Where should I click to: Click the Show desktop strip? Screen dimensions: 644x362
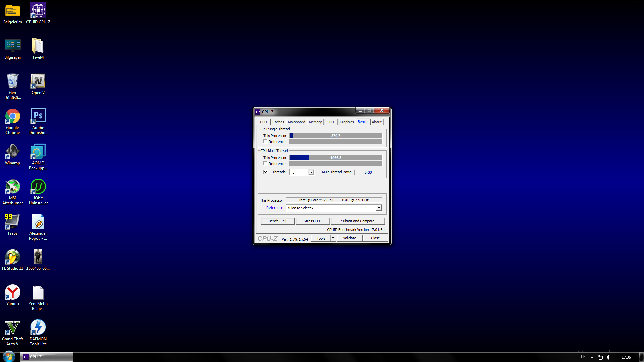(642, 357)
